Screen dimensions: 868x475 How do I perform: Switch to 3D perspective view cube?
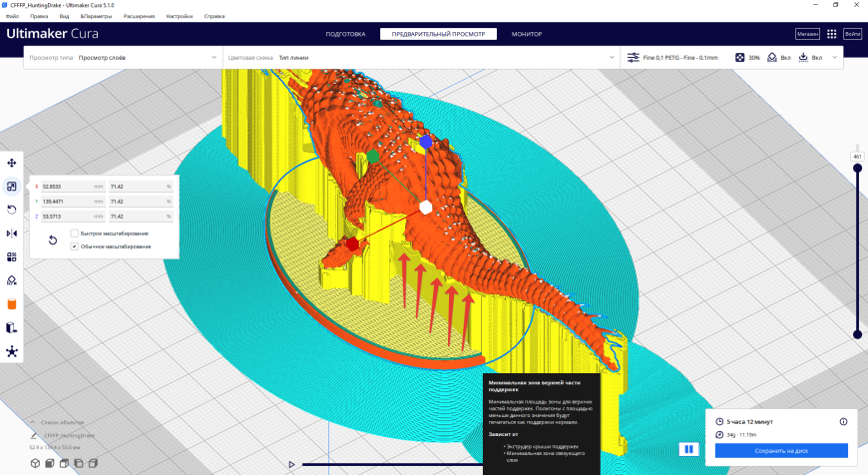(36, 463)
